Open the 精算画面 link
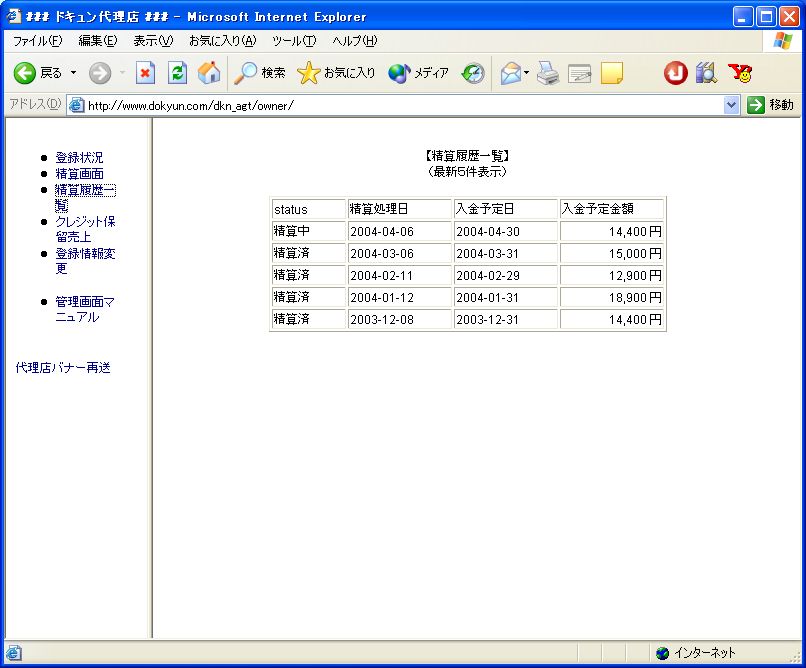The height and width of the screenshot is (668, 806). 79,174
